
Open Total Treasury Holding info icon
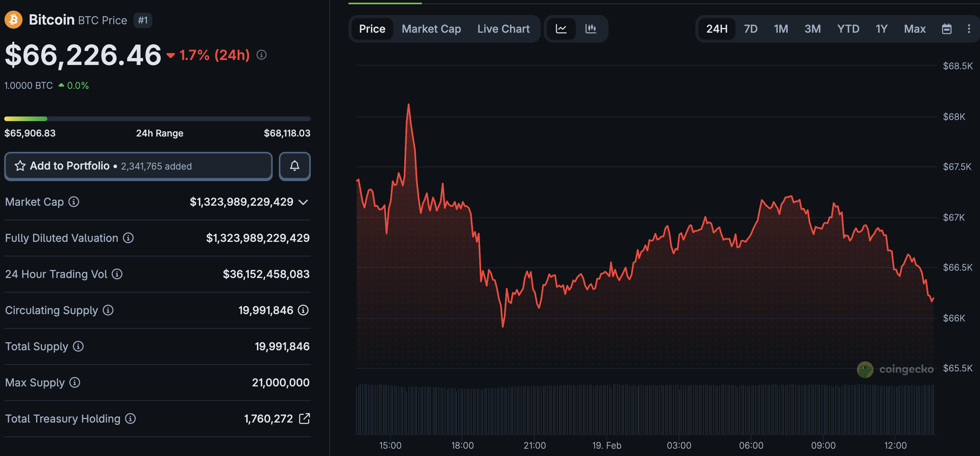(130, 418)
